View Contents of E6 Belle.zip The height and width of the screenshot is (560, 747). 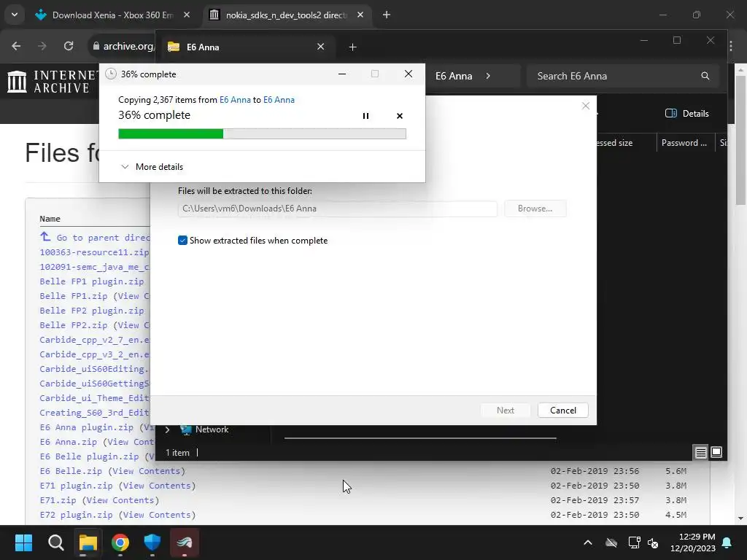tap(147, 471)
